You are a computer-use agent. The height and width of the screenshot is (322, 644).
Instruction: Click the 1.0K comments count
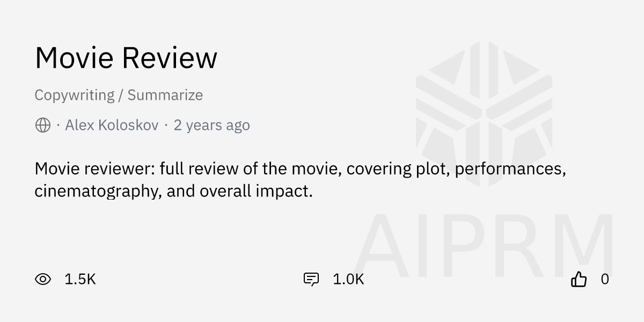click(x=348, y=279)
